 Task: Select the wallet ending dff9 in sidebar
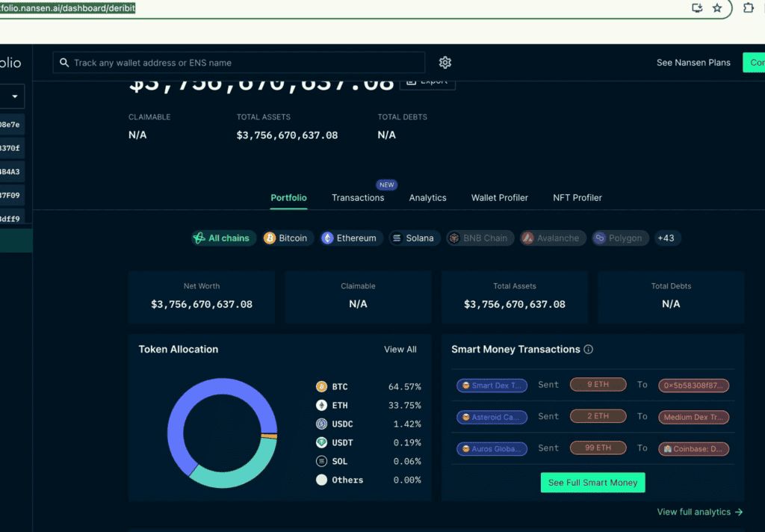(12, 217)
